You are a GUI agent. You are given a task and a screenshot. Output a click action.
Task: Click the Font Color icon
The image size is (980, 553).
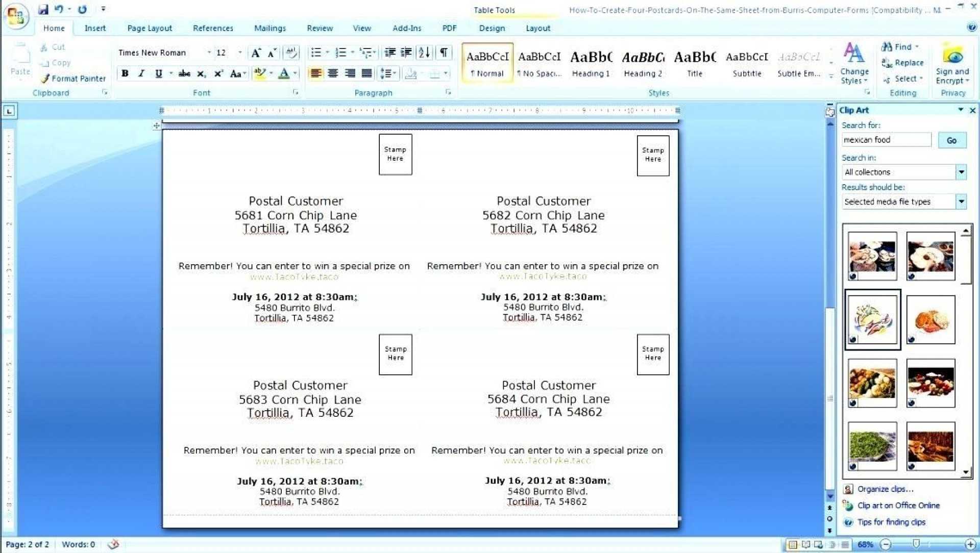click(281, 73)
